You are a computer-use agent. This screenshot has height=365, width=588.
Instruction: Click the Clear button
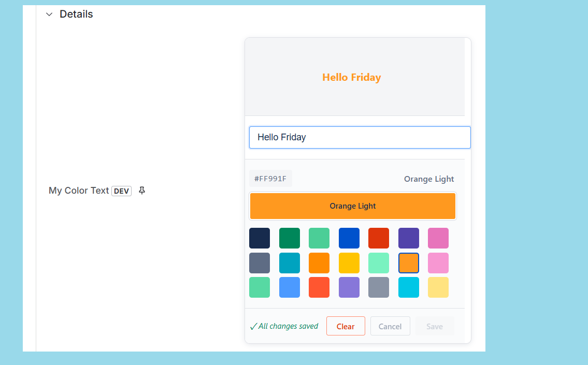[346, 326]
